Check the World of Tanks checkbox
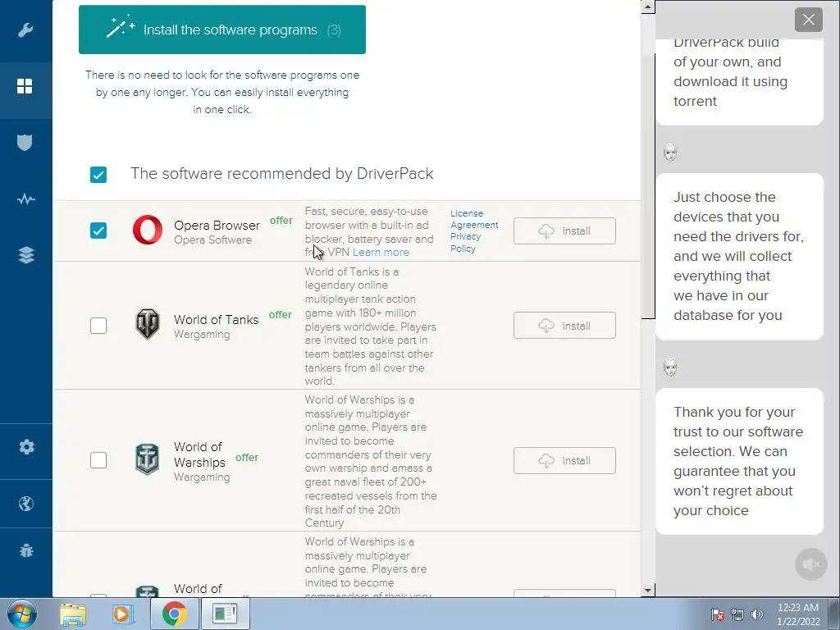 98,325
